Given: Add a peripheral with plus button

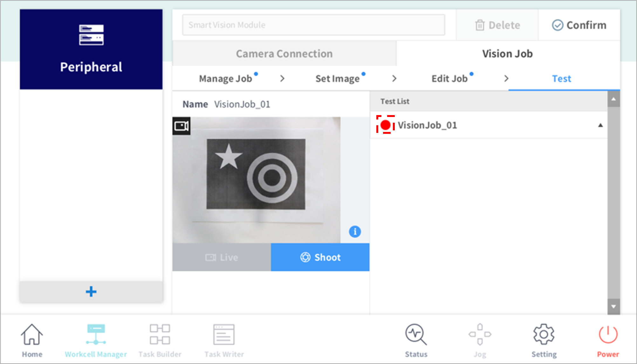Looking at the screenshot, I should (91, 292).
